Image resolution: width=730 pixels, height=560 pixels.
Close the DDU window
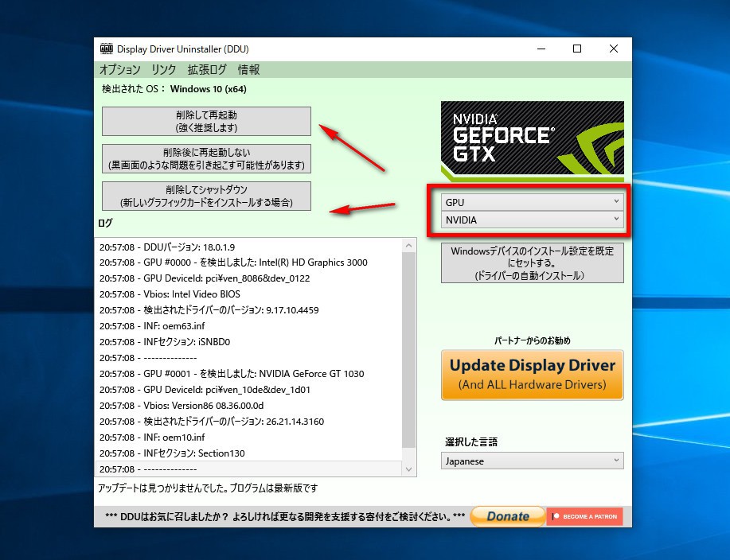[x=614, y=49]
